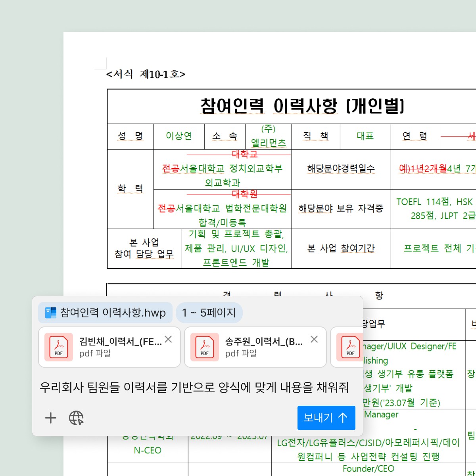Click the 보내기 send button
This screenshot has height=476, width=476.
(326, 418)
